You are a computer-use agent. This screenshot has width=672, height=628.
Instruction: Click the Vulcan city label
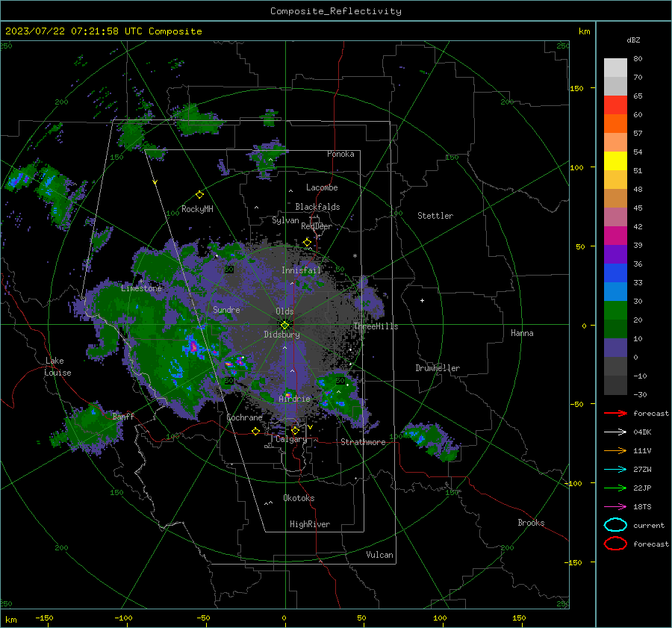(x=379, y=555)
